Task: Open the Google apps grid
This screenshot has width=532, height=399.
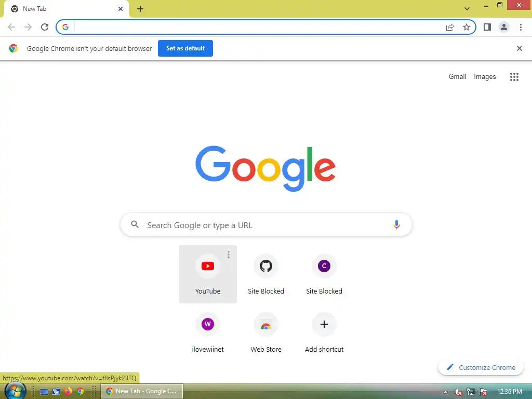Action: pyautogui.click(x=514, y=77)
